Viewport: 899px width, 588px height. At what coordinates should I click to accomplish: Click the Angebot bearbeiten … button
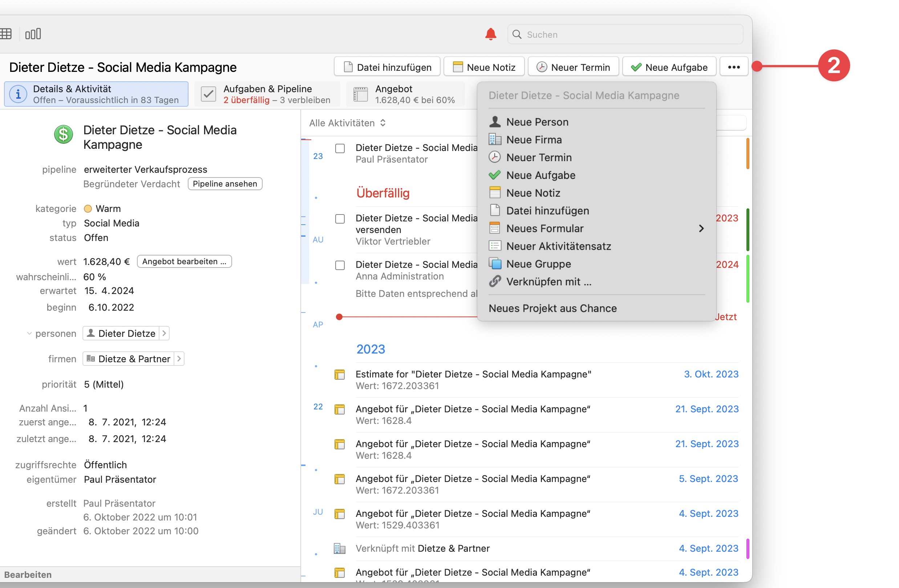[184, 261]
